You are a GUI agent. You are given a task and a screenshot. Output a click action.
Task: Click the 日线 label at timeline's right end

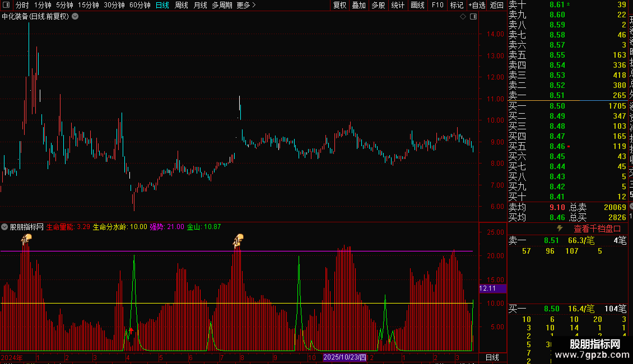492,357
